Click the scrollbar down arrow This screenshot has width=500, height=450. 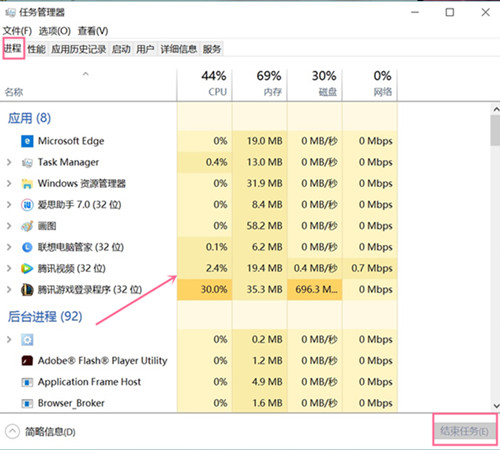(496, 406)
